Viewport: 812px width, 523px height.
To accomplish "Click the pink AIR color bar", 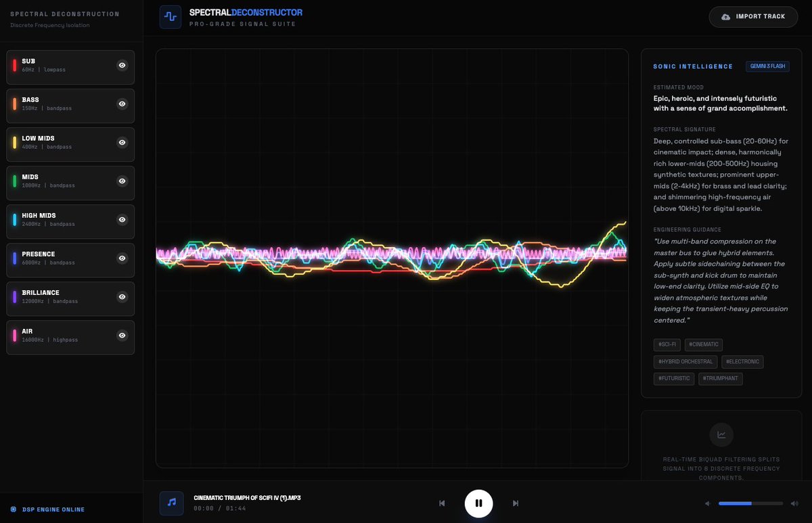I will coord(15,335).
